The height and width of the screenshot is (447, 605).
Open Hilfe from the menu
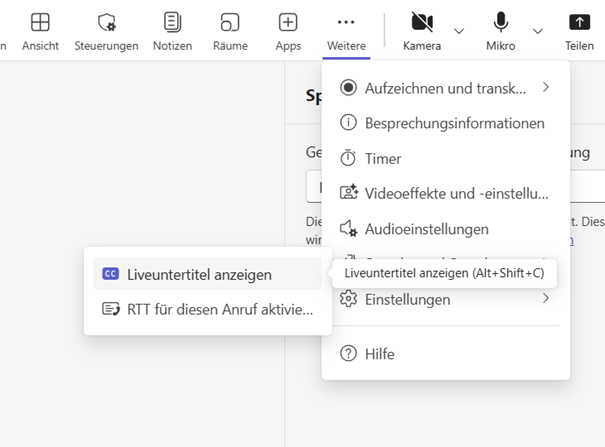click(x=445, y=354)
